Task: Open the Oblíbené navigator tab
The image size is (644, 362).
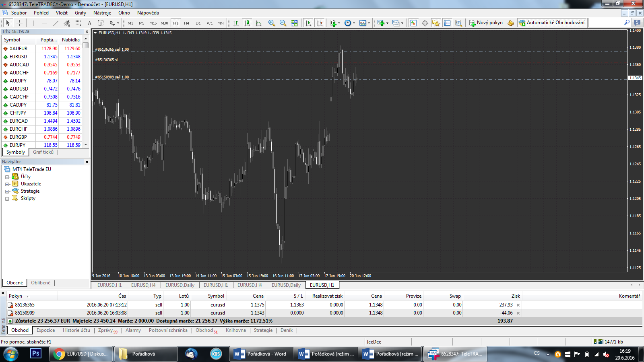Action: click(x=41, y=283)
